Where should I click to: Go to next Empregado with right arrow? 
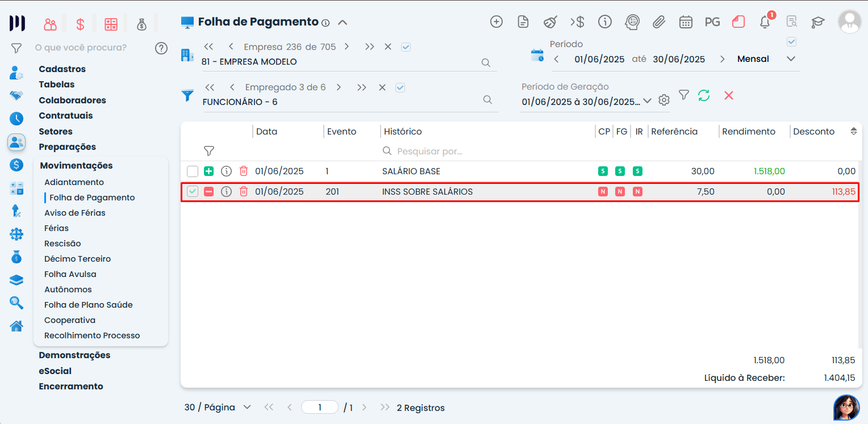click(x=339, y=87)
